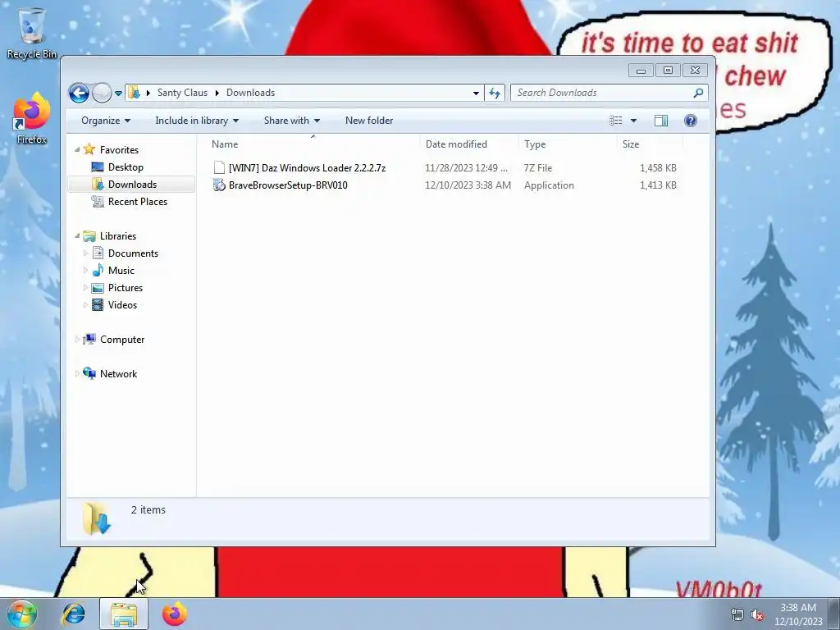The image size is (840, 630).
Task: Select Libraries in the navigation pane
Action: pyautogui.click(x=118, y=235)
